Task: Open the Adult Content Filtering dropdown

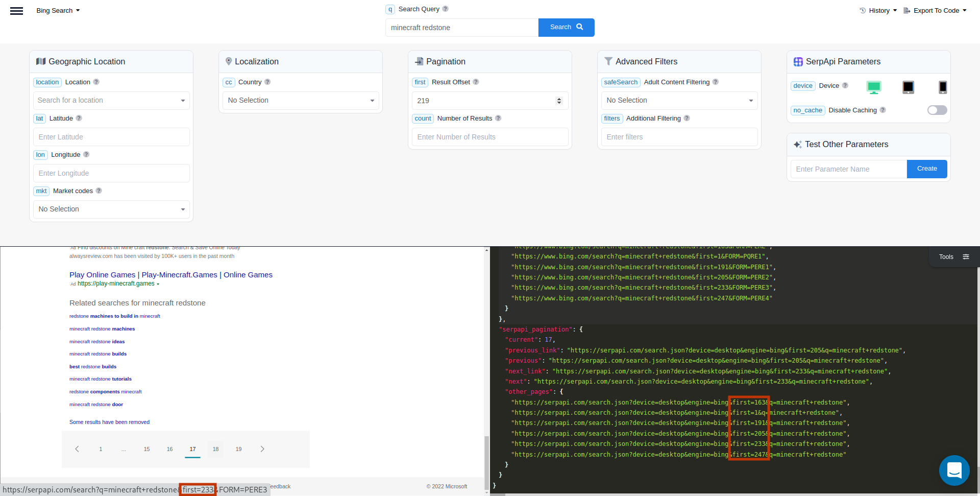Action: coord(679,100)
